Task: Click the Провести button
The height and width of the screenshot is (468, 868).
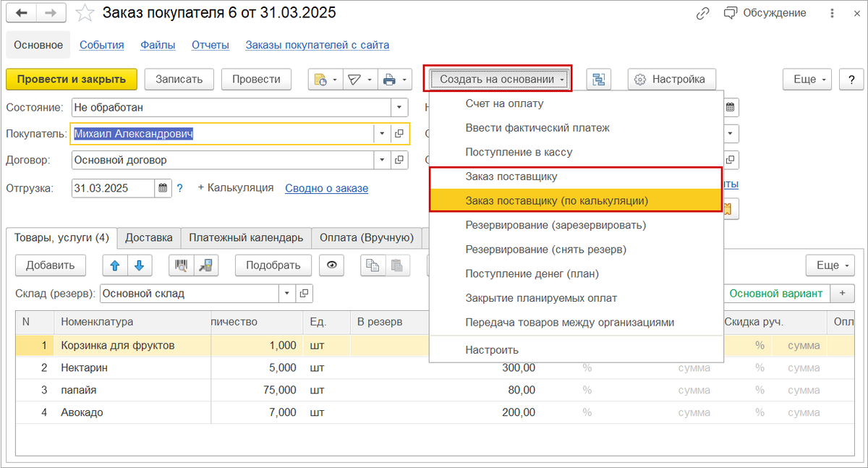Action: [x=257, y=80]
